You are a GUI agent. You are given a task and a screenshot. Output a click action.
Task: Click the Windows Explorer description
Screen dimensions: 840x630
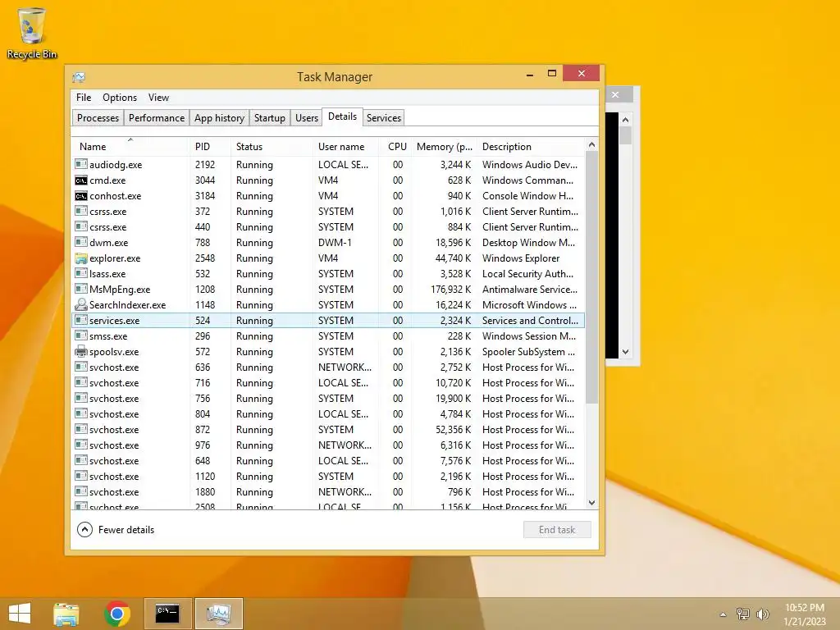[x=521, y=258]
